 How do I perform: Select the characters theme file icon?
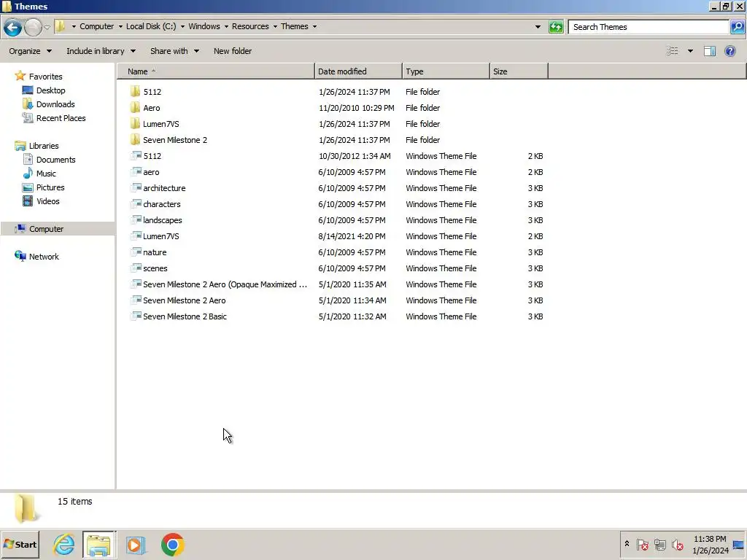(136, 204)
